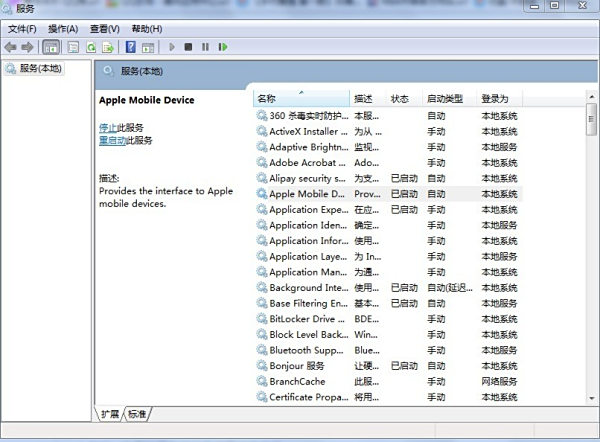600x442 pixels.
Task: Switch to the 扩展 tab
Action: click(x=110, y=414)
